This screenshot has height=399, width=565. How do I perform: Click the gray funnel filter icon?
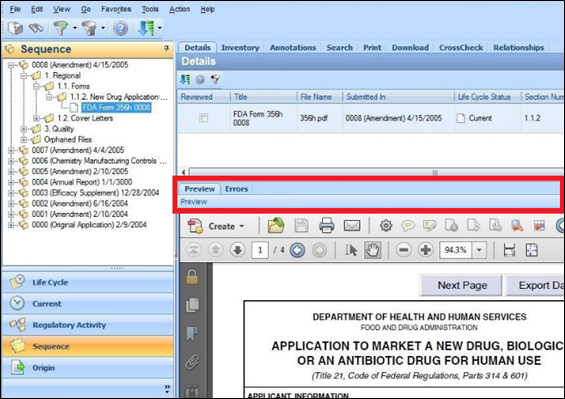(89, 28)
